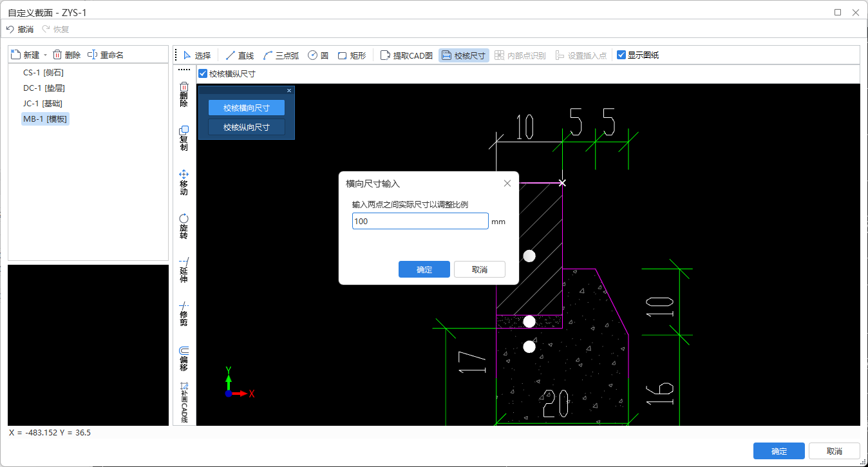The image size is (868, 467).
Task: Click the 删除 button above the list
Action: coord(66,55)
